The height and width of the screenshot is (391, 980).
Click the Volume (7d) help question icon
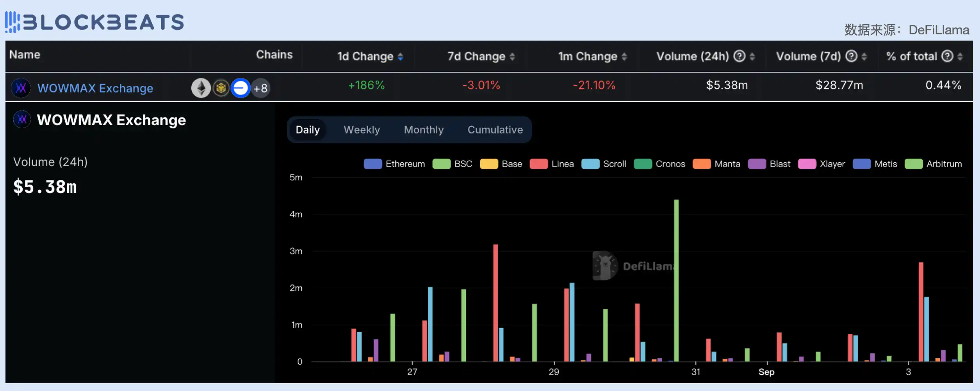851,57
